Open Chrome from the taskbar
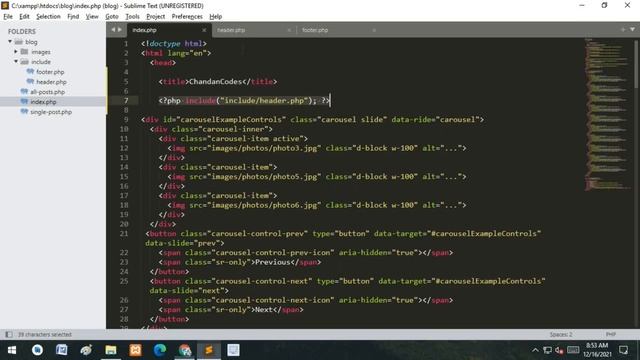Viewport: 640px width, 360px height. (184, 350)
